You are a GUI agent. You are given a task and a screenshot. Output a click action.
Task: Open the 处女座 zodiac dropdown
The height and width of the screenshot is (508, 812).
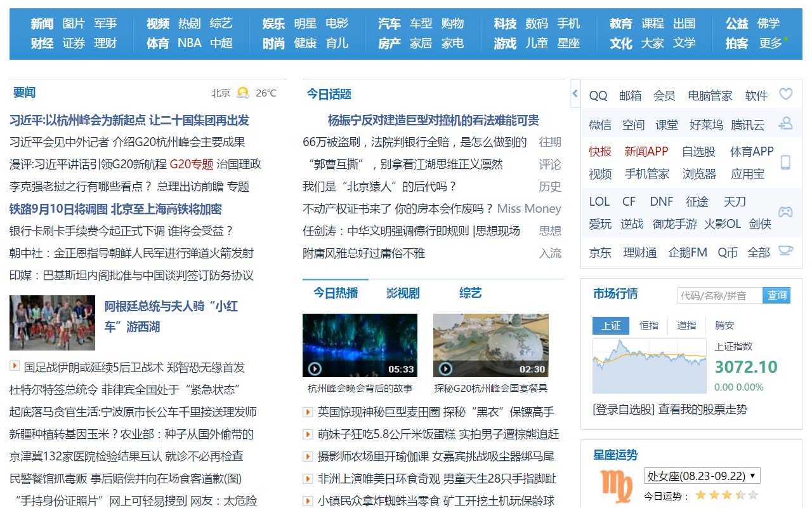click(x=702, y=476)
